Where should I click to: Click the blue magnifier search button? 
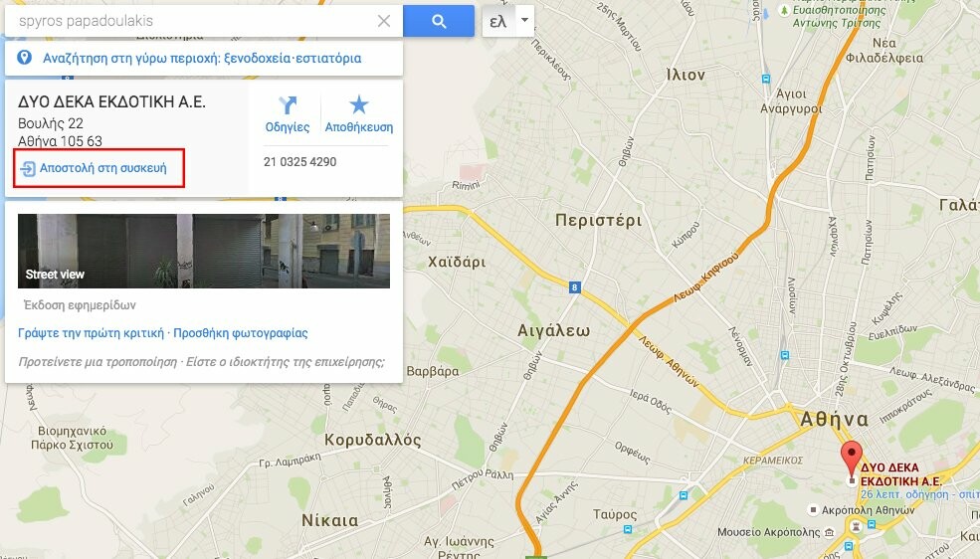pos(438,21)
